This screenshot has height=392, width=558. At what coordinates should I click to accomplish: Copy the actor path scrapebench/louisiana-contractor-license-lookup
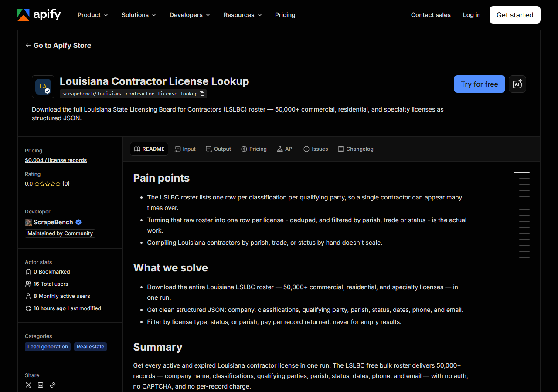click(202, 94)
